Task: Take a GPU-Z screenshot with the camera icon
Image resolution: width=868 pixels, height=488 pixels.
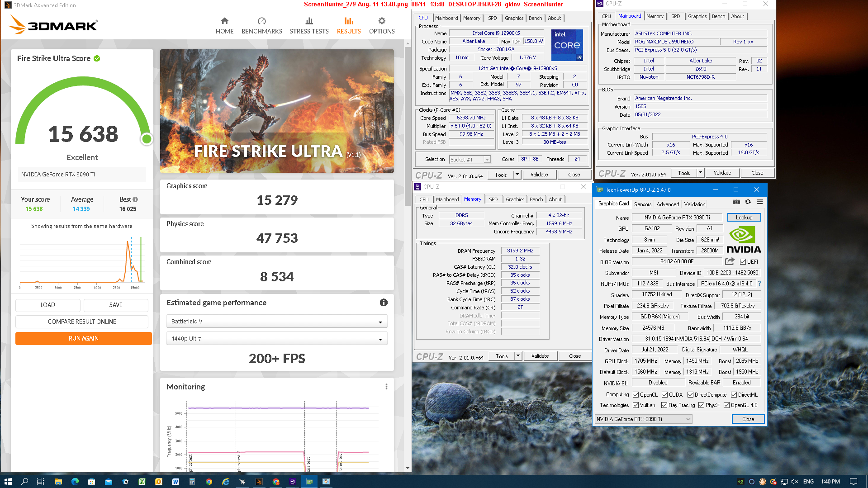Action: click(736, 202)
